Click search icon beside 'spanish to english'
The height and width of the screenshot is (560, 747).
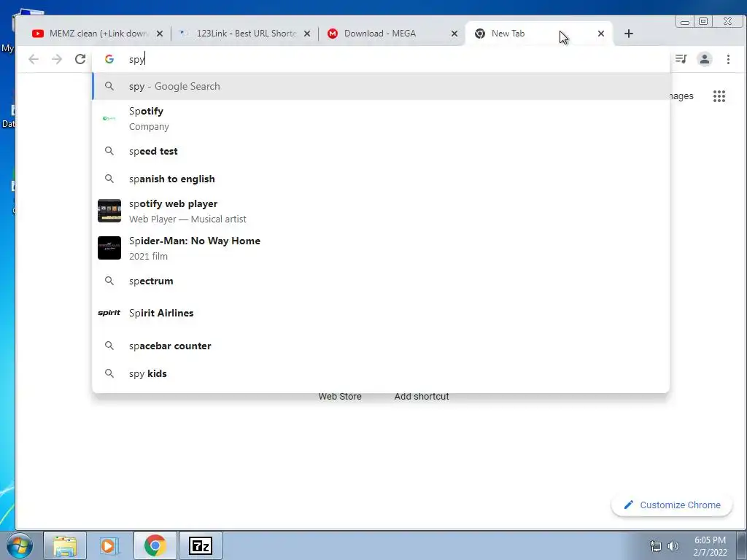pos(109,179)
